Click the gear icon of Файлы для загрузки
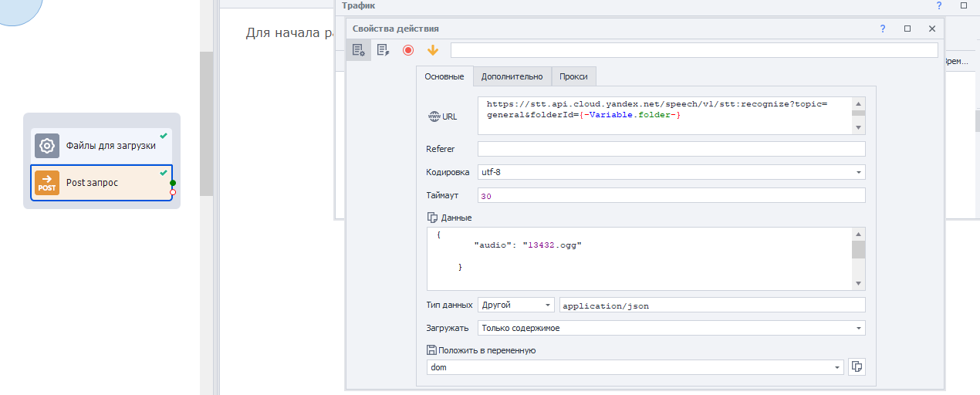Viewport: 980px width, 395px height. coord(47,146)
